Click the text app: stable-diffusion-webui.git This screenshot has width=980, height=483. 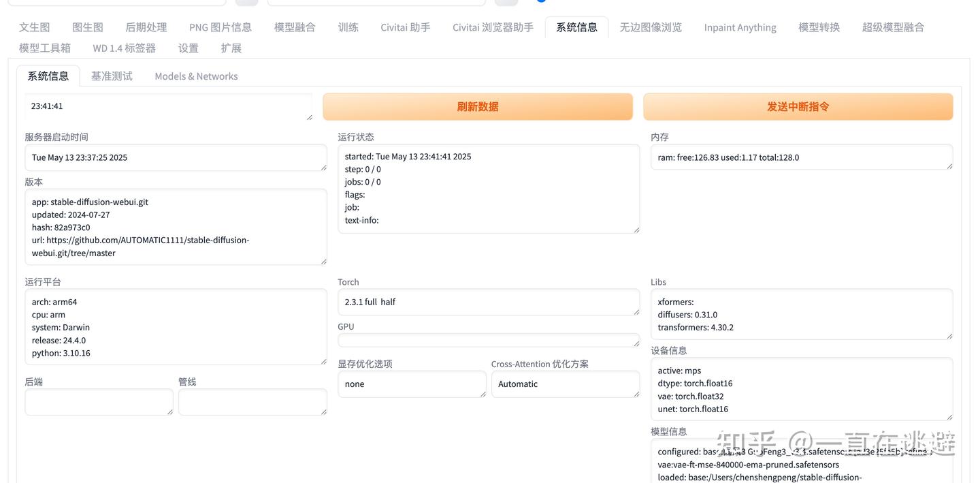[x=90, y=202]
